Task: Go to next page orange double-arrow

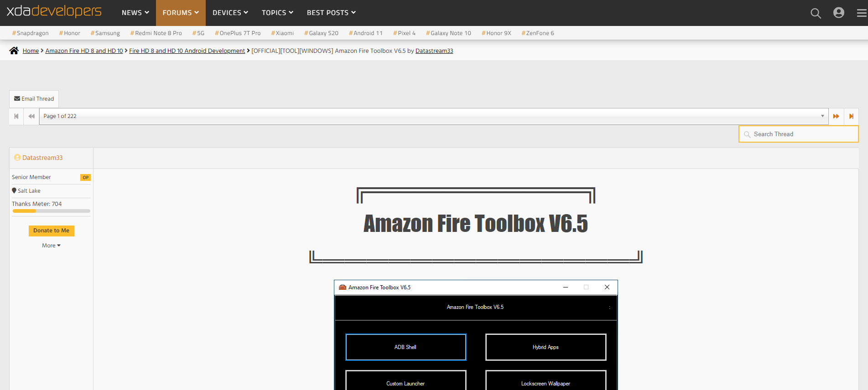Action: [x=836, y=116]
